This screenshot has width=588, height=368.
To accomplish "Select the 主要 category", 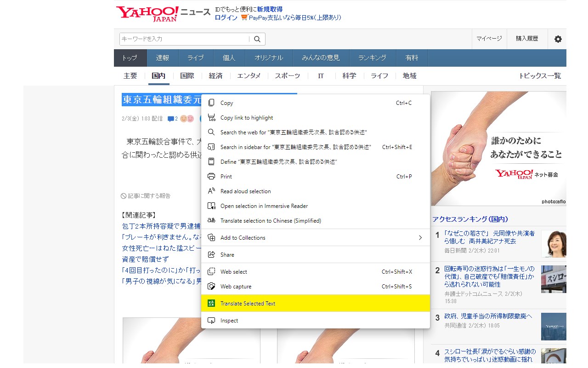I will tap(130, 76).
